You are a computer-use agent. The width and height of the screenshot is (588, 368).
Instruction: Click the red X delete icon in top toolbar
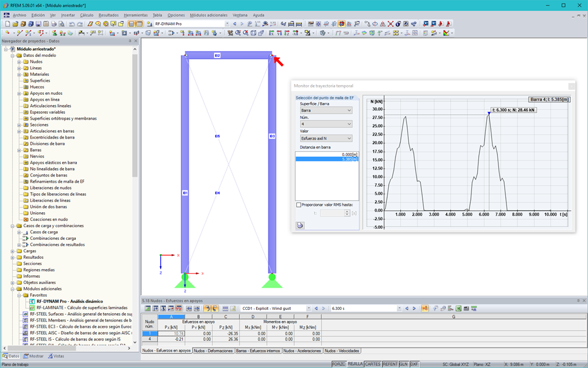pos(390,24)
